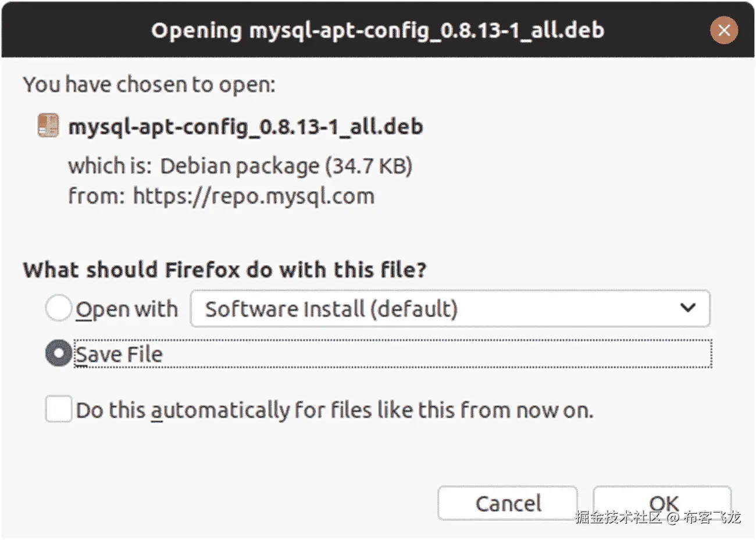The height and width of the screenshot is (540, 756).
Task: Click the mysql-apt-config filename text
Action: pos(245,127)
